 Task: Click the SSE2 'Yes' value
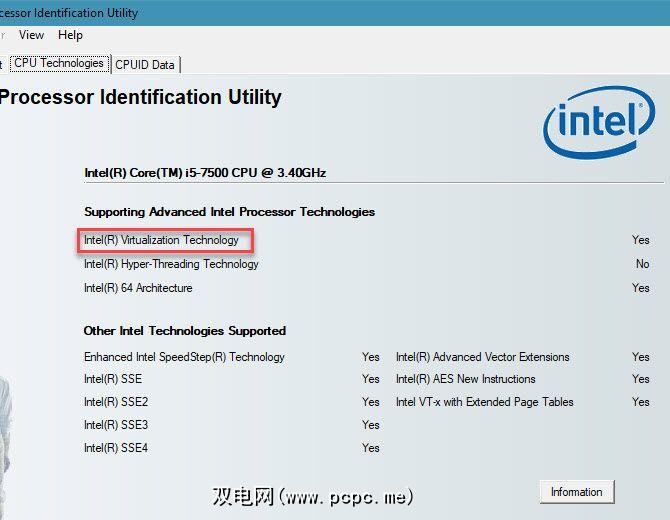coord(370,402)
